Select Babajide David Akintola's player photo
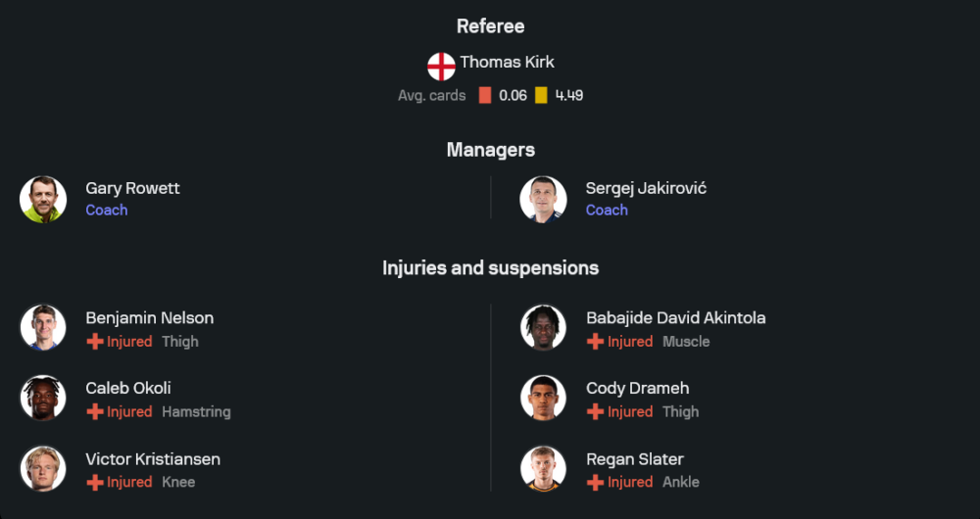 [543, 328]
